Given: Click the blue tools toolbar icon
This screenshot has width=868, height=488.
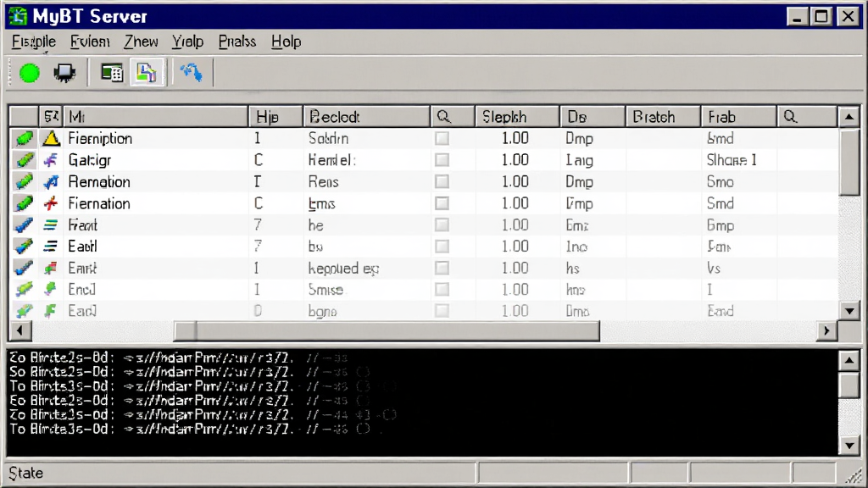Looking at the screenshot, I should point(191,73).
